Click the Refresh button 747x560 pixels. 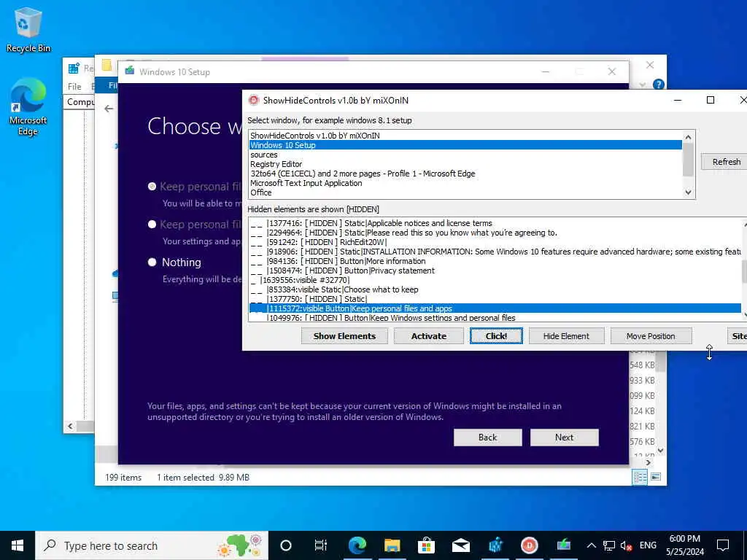pos(726,162)
